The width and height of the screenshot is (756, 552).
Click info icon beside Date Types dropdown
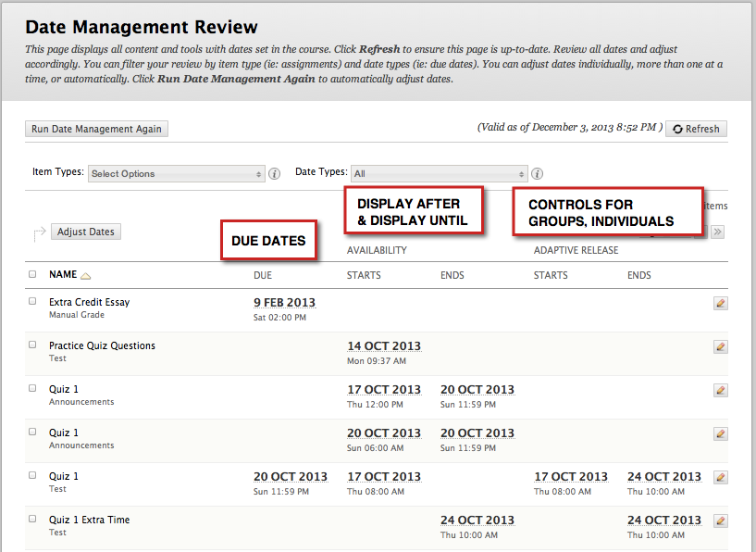coord(537,173)
